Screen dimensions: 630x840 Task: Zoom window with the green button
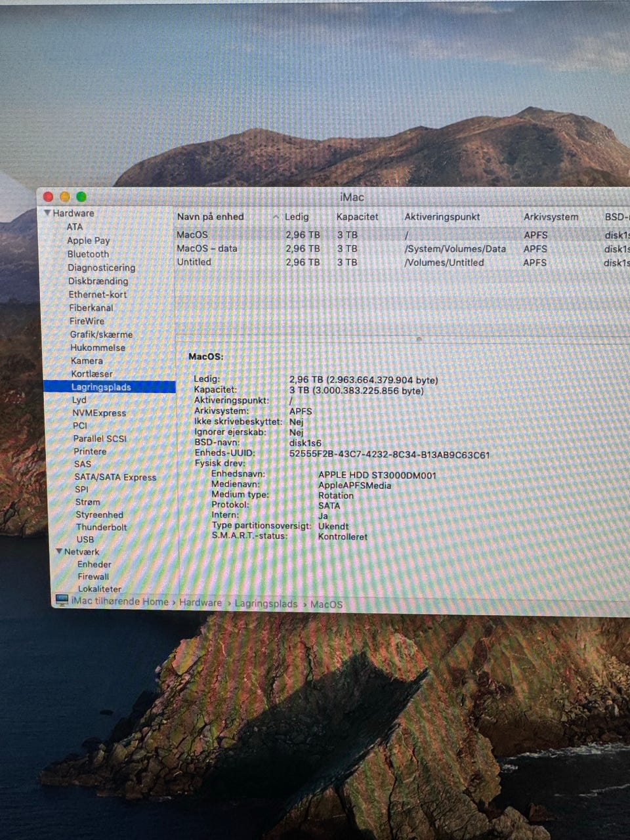[x=81, y=196]
